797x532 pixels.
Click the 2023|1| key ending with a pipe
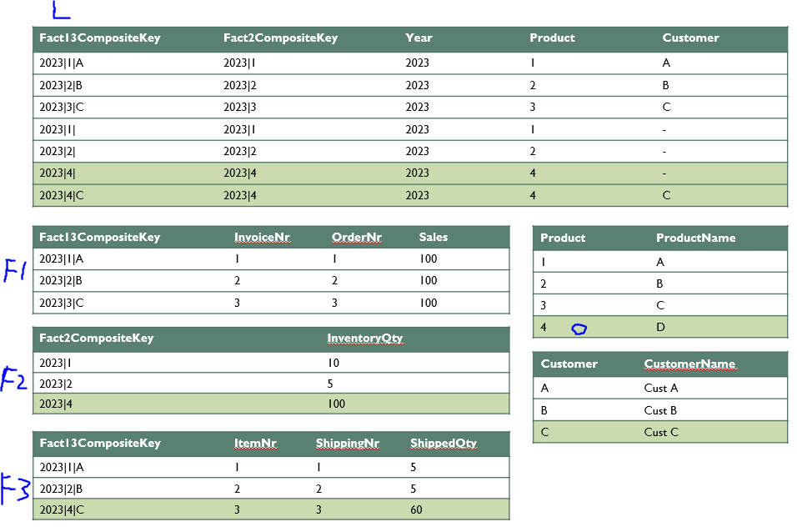pos(58,130)
